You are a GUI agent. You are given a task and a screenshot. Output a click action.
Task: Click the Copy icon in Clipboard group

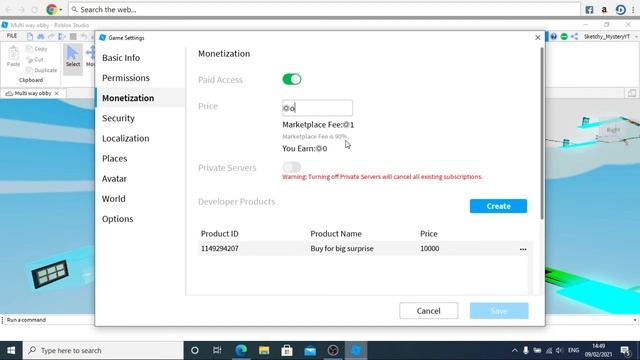coord(29,49)
